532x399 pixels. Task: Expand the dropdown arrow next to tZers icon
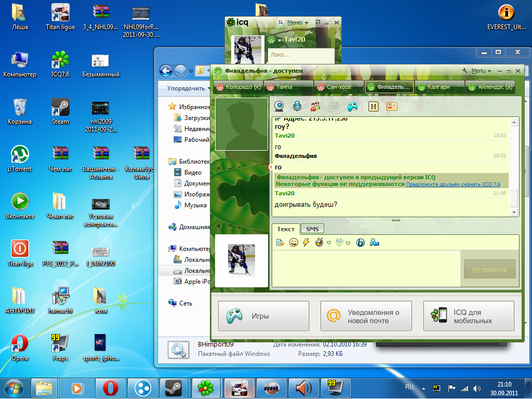pyautogui.click(x=329, y=243)
